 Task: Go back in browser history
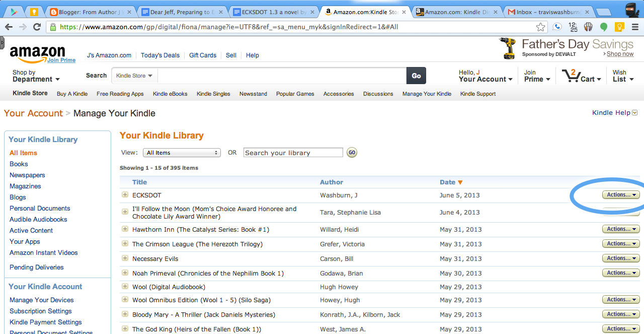[x=9, y=26]
